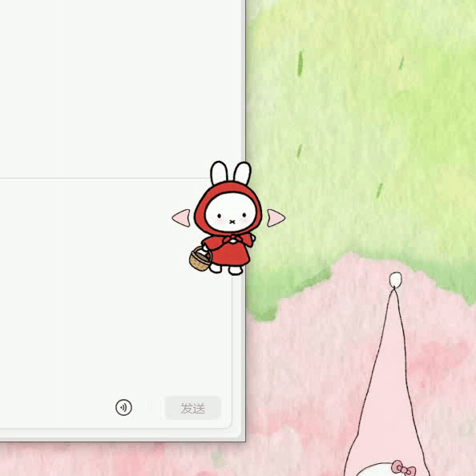Click the red-hooded bunny's white face

click(x=231, y=213)
